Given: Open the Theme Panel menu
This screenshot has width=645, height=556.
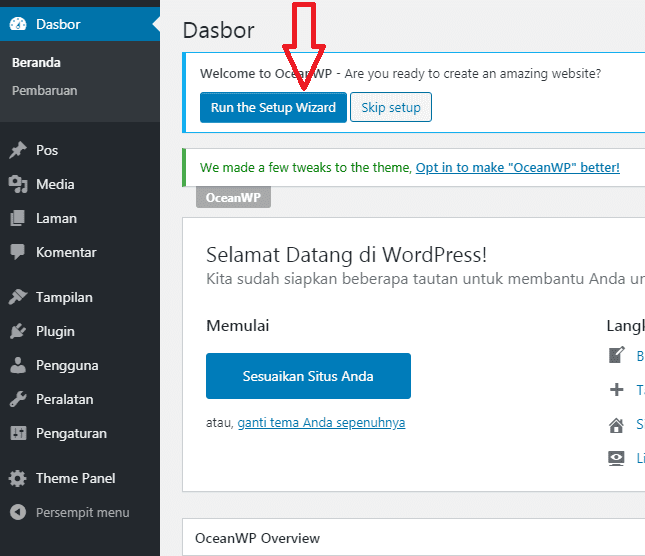Looking at the screenshot, I should 80,478.
